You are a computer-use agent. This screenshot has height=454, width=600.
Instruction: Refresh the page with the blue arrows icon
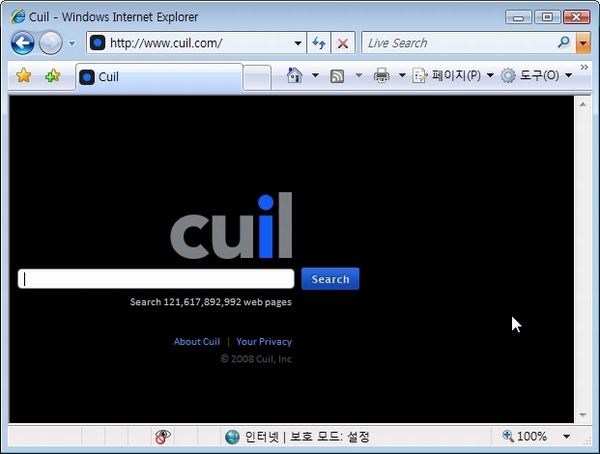click(318, 43)
